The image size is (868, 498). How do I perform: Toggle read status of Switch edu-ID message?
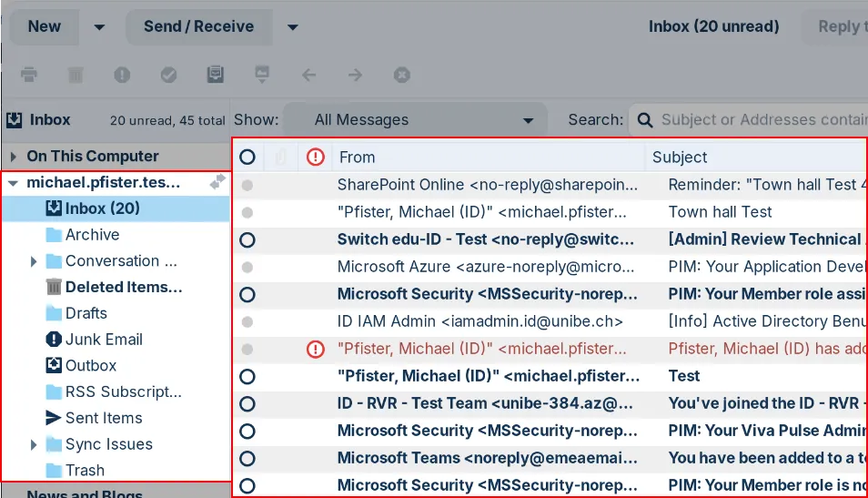247,239
